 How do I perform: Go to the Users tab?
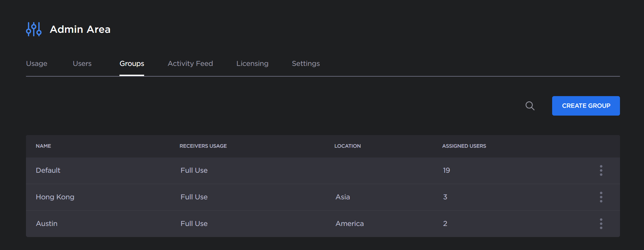[x=82, y=64]
